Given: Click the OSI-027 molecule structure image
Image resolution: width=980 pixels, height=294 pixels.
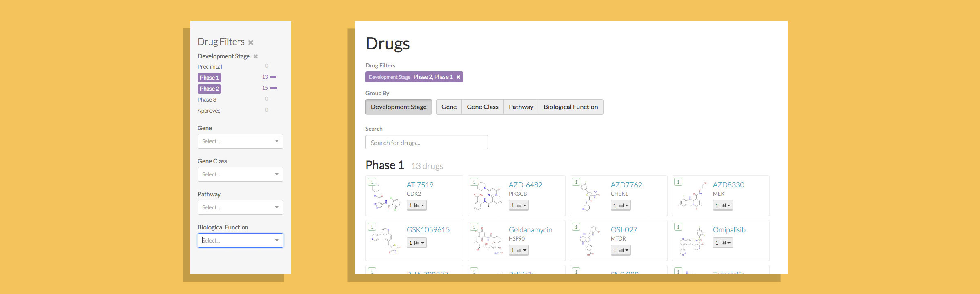Looking at the screenshot, I should tap(589, 241).
